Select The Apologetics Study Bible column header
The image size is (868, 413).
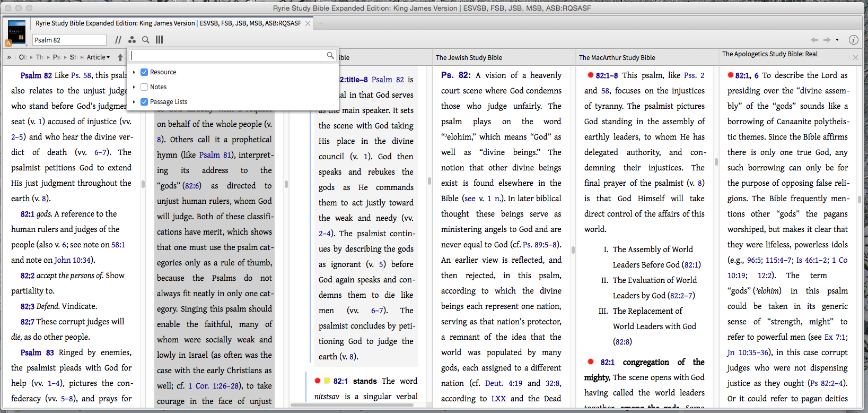click(x=769, y=54)
